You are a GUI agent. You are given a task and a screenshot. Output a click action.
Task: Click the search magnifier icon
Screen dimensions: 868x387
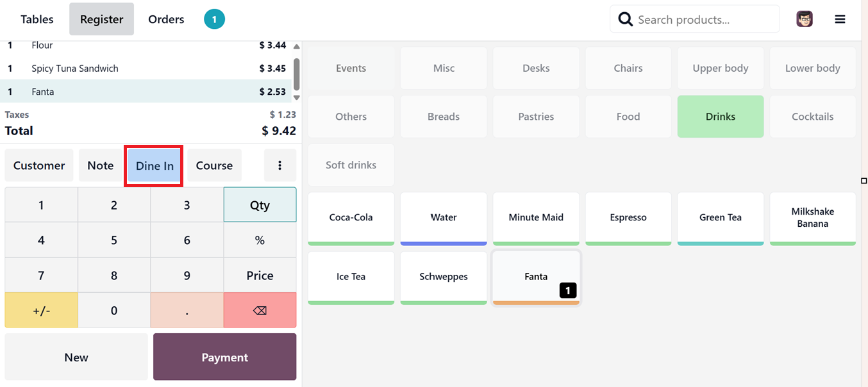click(625, 19)
